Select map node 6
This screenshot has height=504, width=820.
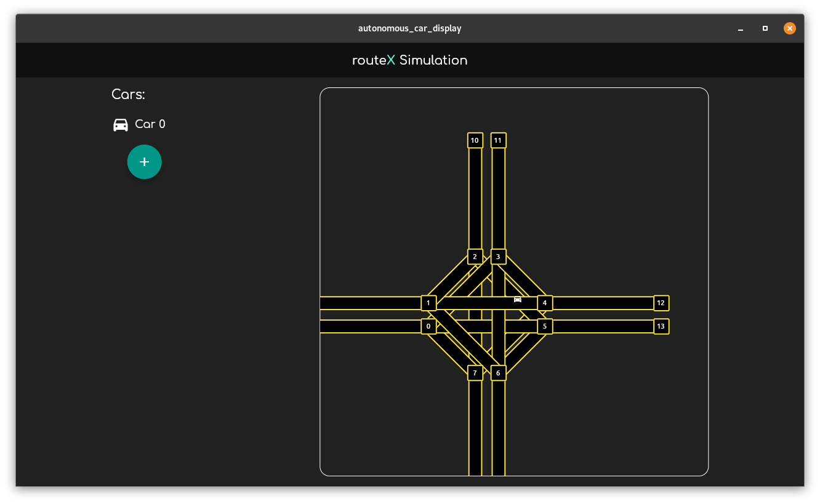tap(498, 373)
